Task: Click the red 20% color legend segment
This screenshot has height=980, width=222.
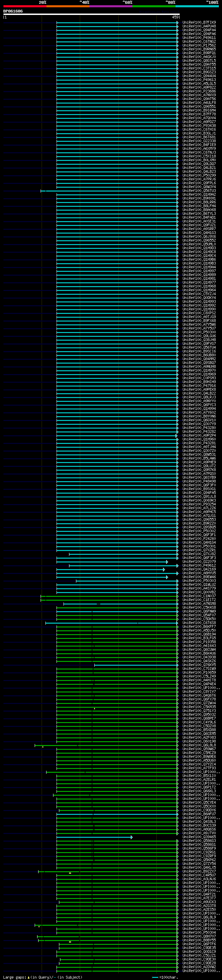Action: tap(25, 6)
